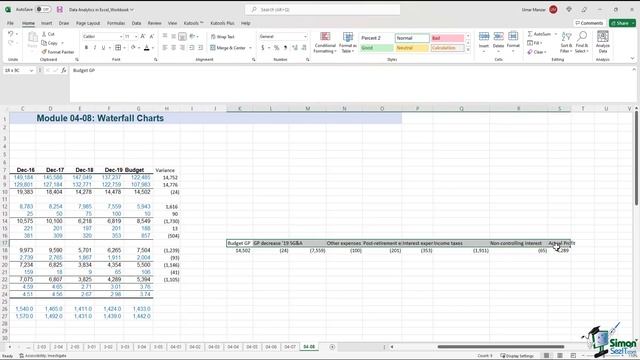Open Conditional Formatting menu
Viewport: 640px width, 360px height.
(325, 42)
